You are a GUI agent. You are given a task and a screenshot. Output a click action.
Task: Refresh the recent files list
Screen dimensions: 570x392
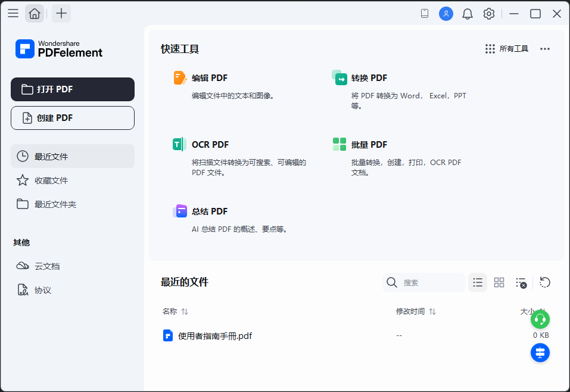click(x=544, y=282)
